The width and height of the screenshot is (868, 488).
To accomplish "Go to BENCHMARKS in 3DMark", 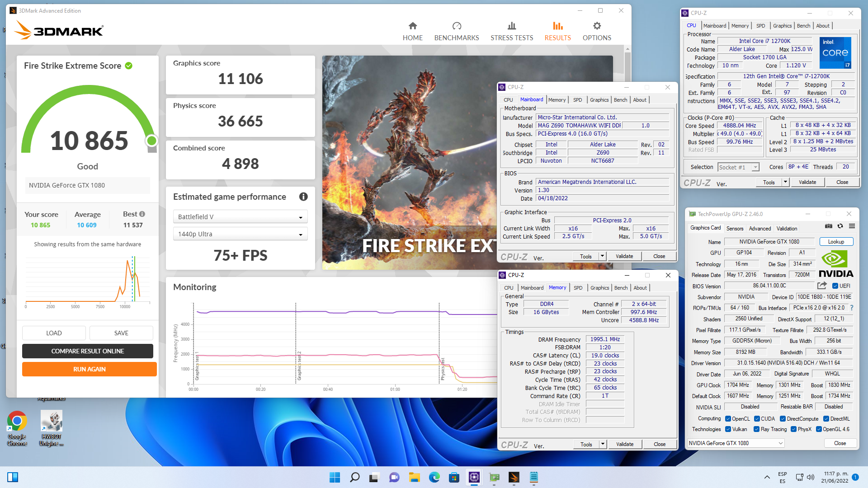I will coord(457,32).
